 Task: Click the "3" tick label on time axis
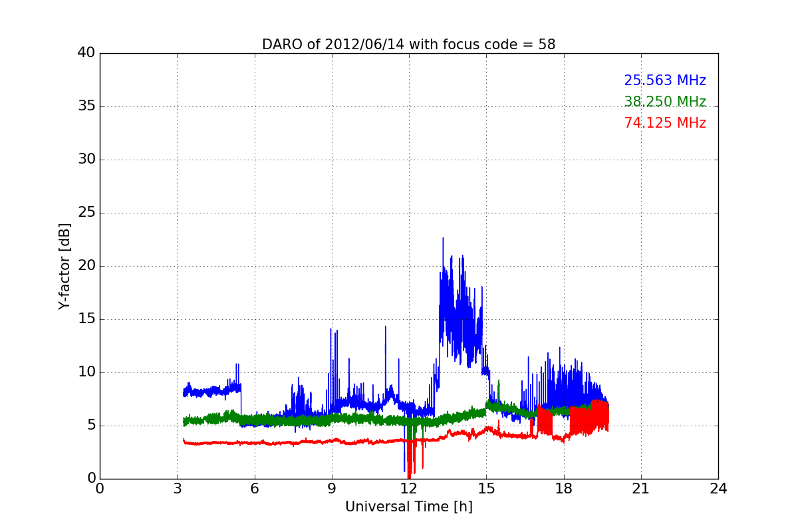(177, 488)
